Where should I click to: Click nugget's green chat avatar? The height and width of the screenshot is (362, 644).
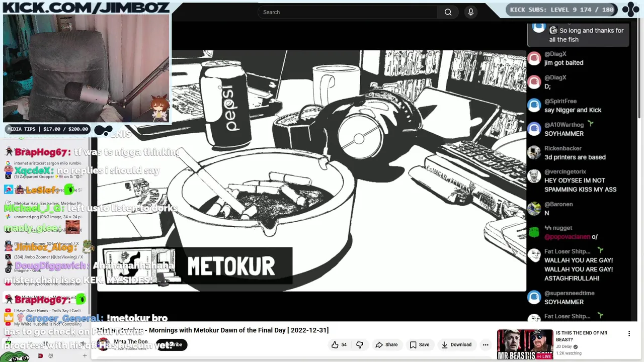coord(534,232)
